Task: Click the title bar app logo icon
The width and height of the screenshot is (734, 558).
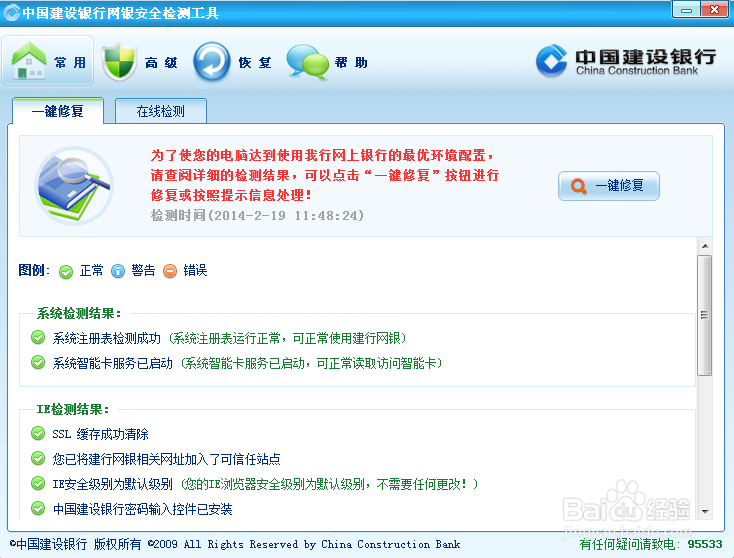Action: click(x=12, y=13)
